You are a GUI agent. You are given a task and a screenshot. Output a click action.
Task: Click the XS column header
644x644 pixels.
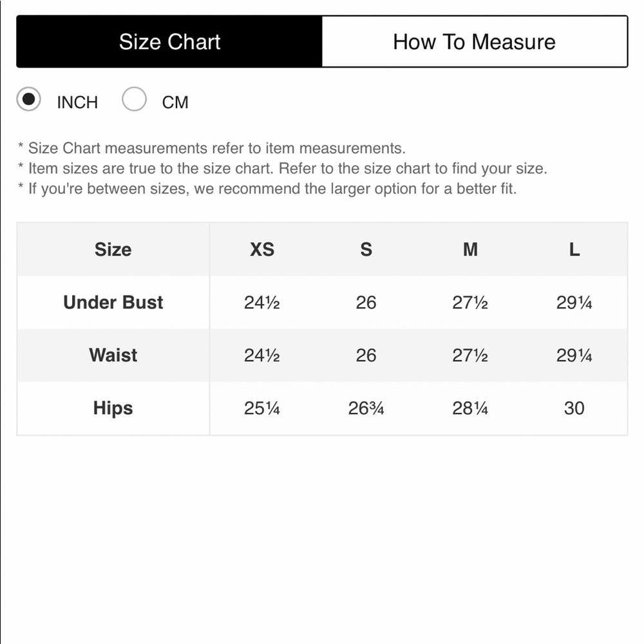click(x=262, y=249)
